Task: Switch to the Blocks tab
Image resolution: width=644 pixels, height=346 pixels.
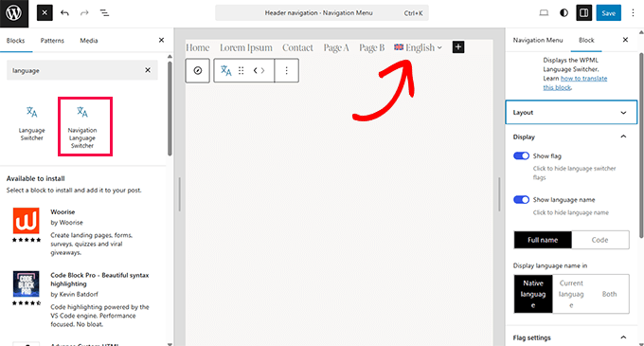Action: 15,40
